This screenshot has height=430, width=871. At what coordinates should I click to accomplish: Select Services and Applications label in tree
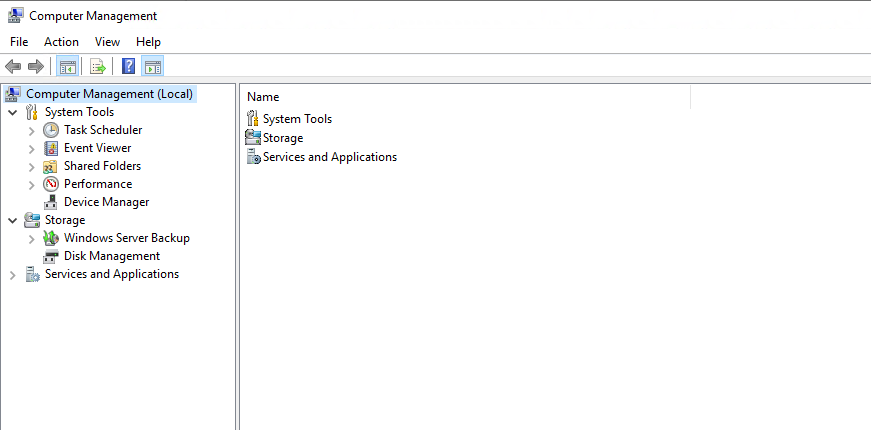[x=112, y=274]
